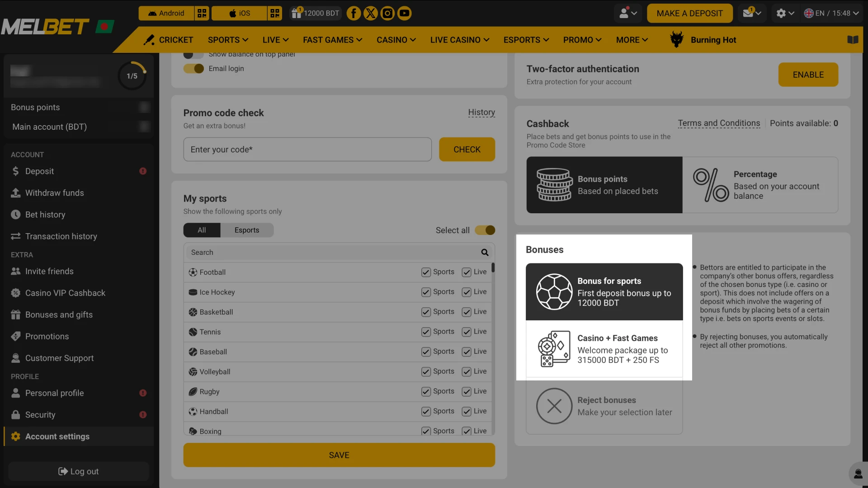Click the YouTube social icon
This screenshot has width=868, height=488.
(404, 13)
